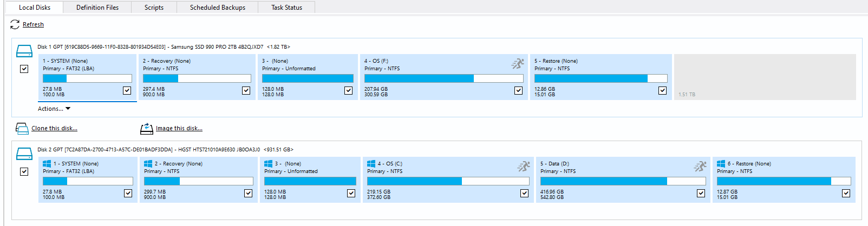868x226 pixels.
Task: Open the Actions dropdown for Disk 1
Action: [x=54, y=109]
